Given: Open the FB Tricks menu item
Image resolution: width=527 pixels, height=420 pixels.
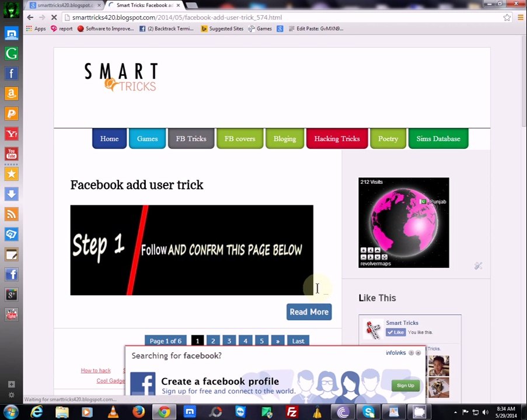Looking at the screenshot, I should coord(191,138).
